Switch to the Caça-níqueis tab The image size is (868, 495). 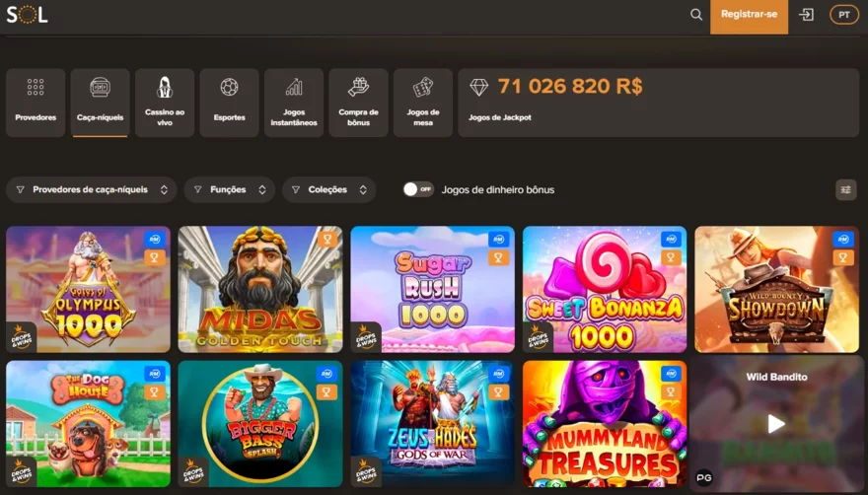[101, 103]
